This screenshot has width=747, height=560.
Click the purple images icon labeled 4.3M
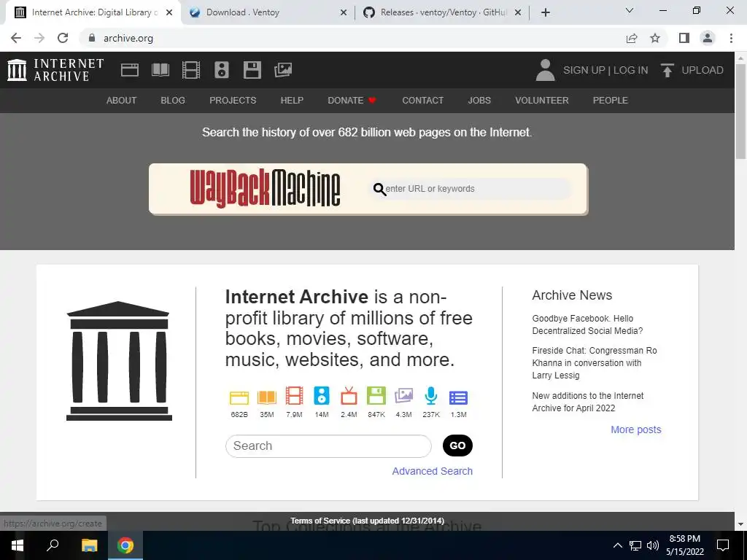pyautogui.click(x=403, y=396)
